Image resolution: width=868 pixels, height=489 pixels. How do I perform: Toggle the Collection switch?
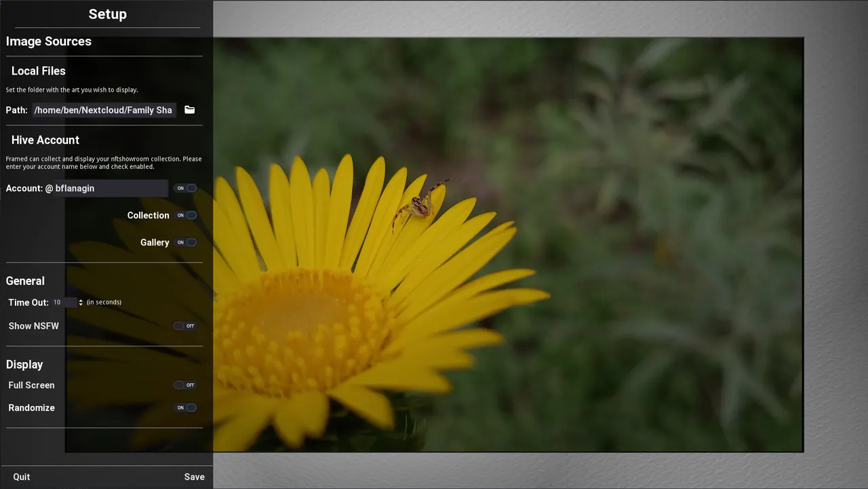pos(186,215)
